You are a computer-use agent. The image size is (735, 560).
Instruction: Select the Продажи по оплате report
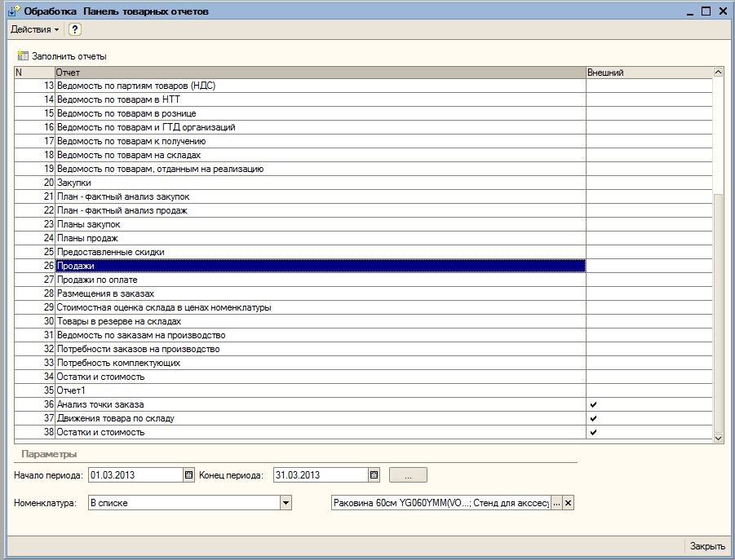coord(321,280)
